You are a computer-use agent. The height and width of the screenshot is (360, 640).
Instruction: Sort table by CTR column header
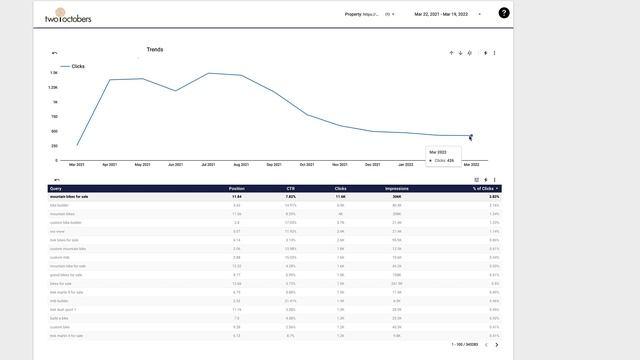[291, 189]
